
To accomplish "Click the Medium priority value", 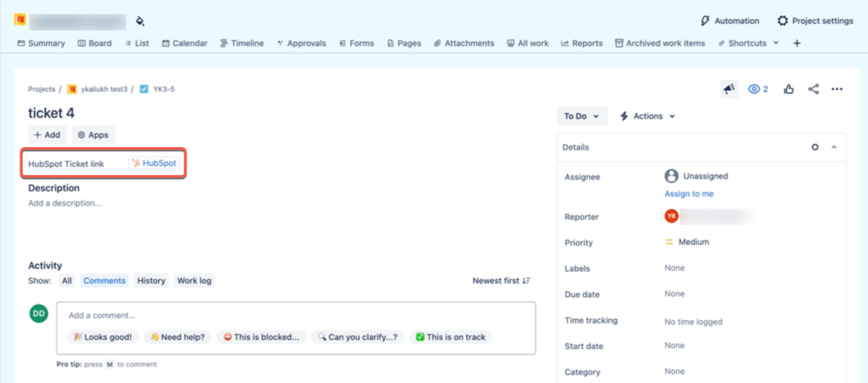I will [687, 242].
